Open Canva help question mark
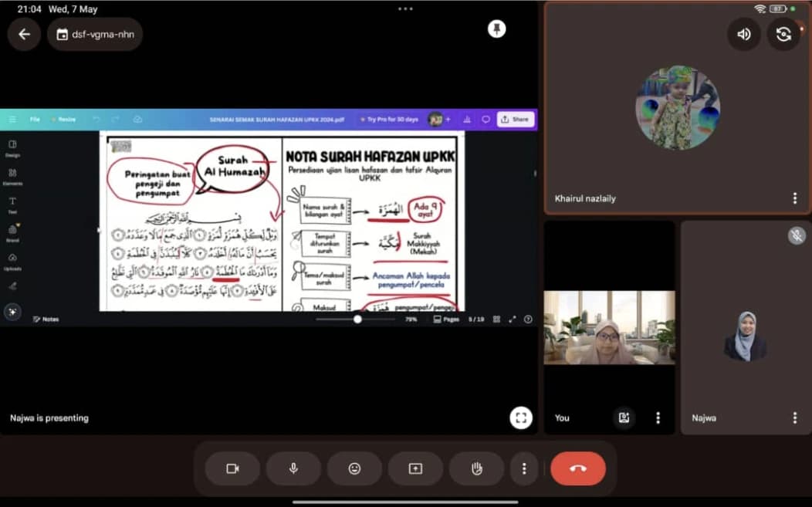The image size is (812, 507). pyautogui.click(x=528, y=319)
